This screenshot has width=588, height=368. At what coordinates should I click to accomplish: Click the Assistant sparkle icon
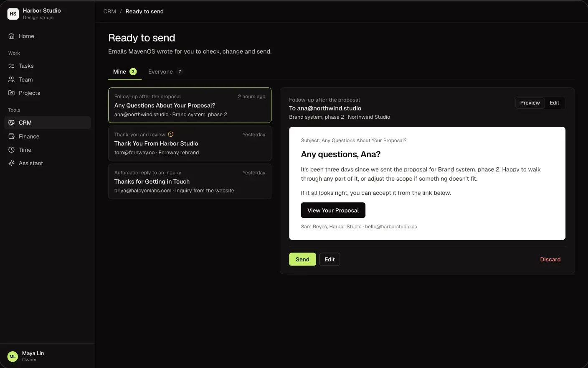[x=12, y=163]
